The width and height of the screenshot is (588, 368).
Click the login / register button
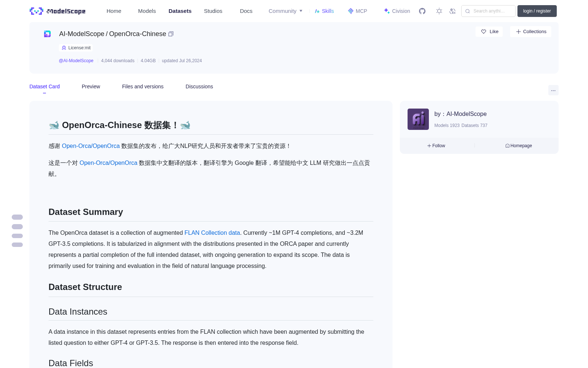pyautogui.click(x=537, y=11)
